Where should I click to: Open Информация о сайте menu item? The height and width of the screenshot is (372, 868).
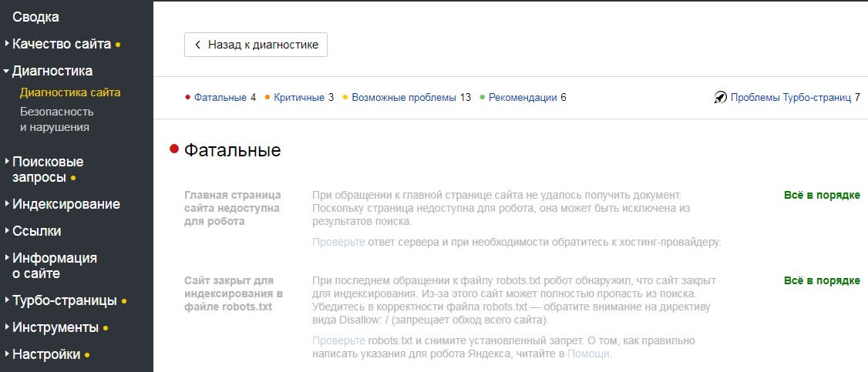tap(54, 265)
